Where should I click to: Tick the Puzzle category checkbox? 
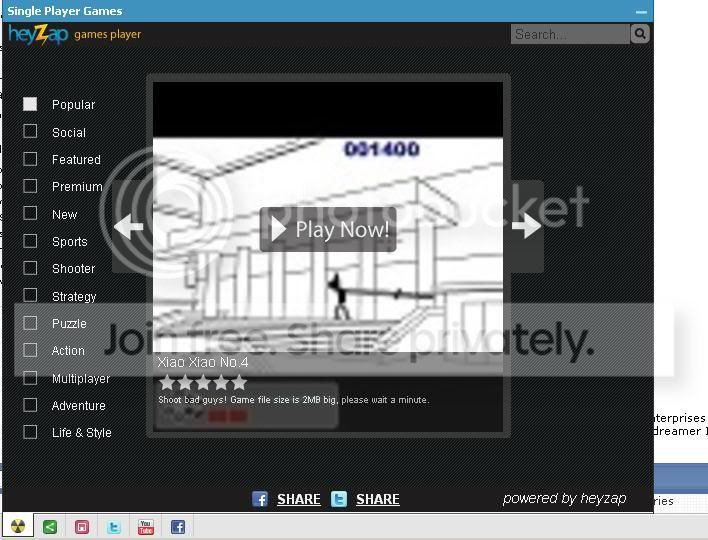tap(30, 323)
